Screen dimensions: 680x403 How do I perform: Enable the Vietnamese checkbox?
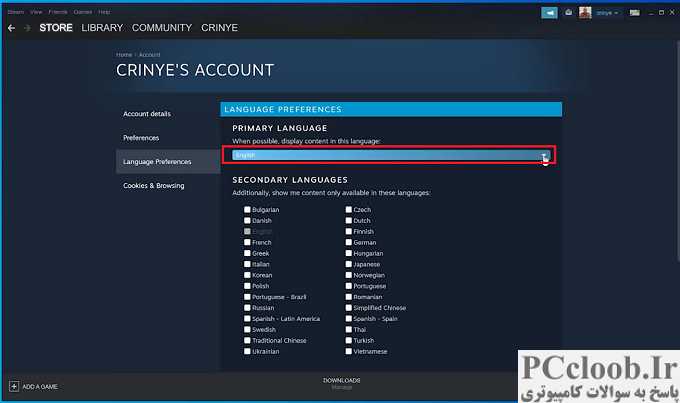(349, 351)
